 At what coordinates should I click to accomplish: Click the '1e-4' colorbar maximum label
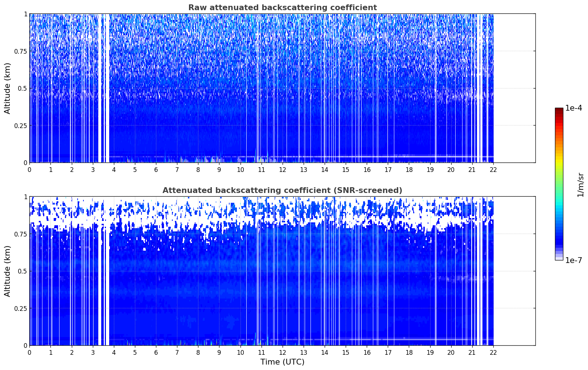click(573, 108)
